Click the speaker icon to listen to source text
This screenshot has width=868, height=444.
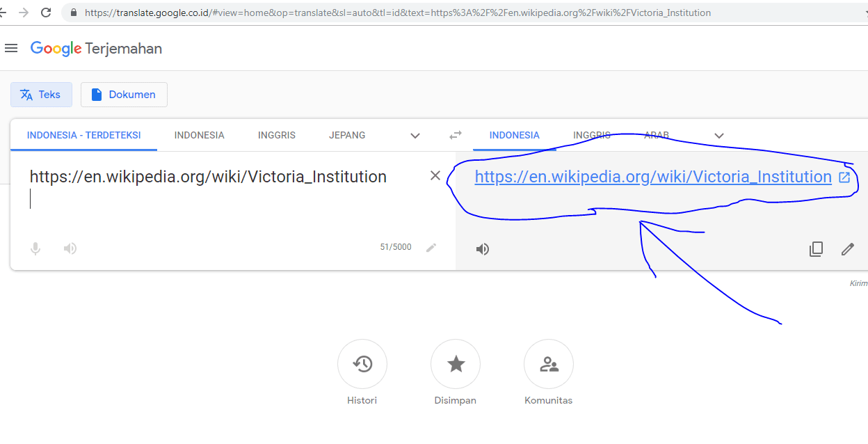70,248
